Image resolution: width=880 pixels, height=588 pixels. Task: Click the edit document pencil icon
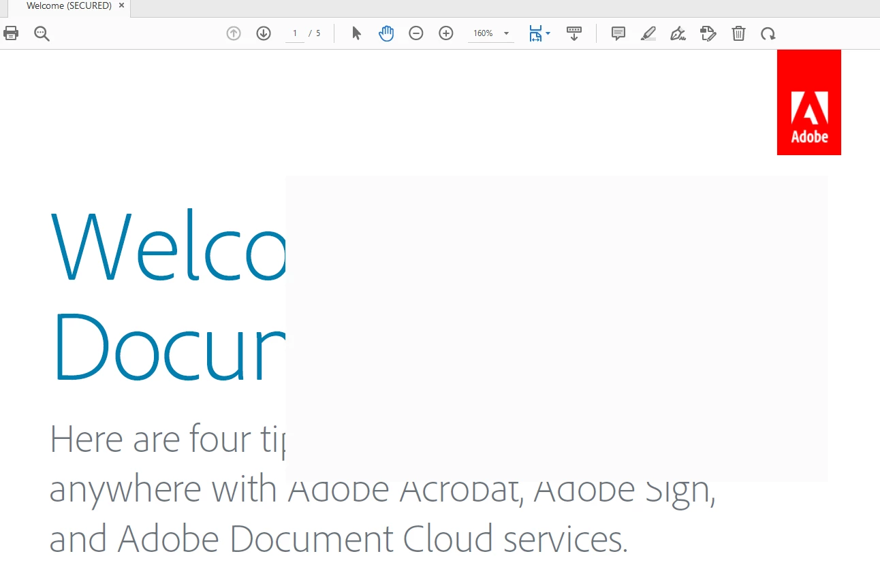pyautogui.click(x=708, y=33)
